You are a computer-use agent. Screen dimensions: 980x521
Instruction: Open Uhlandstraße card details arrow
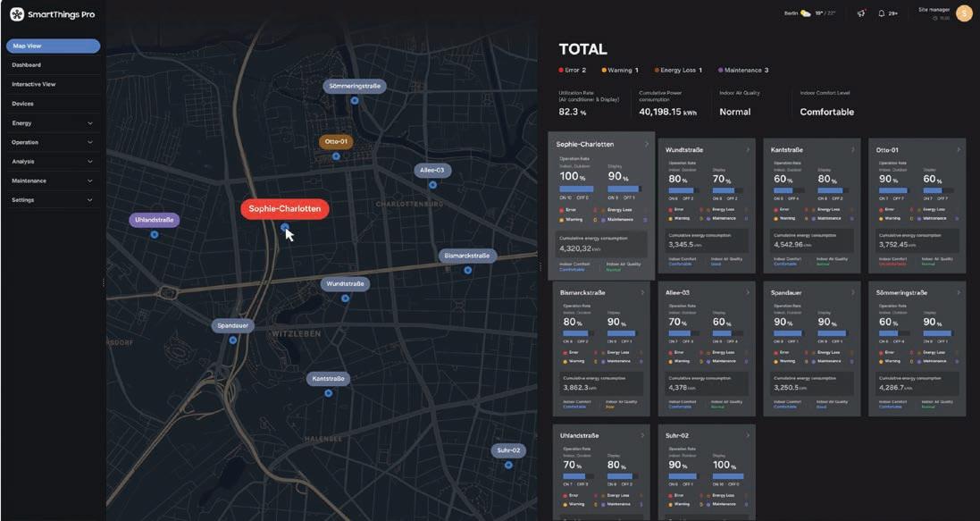click(642, 435)
